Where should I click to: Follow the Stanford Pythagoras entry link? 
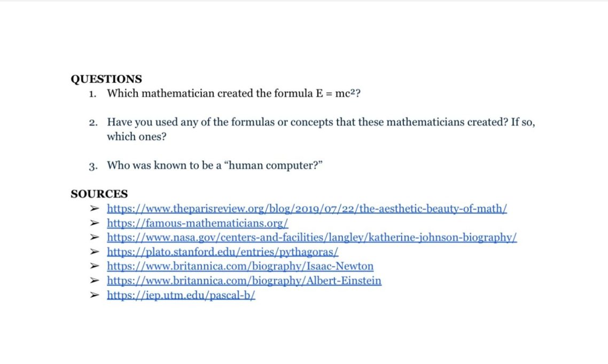(x=223, y=252)
